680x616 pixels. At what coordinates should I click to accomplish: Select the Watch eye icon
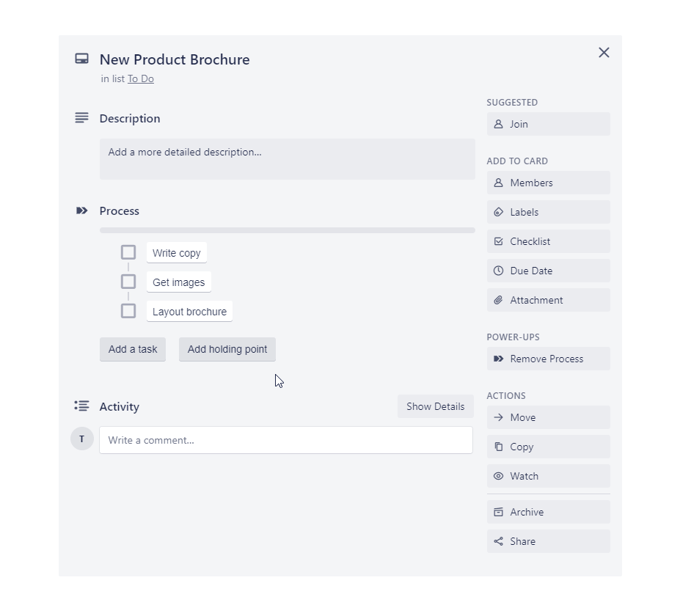(500, 476)
